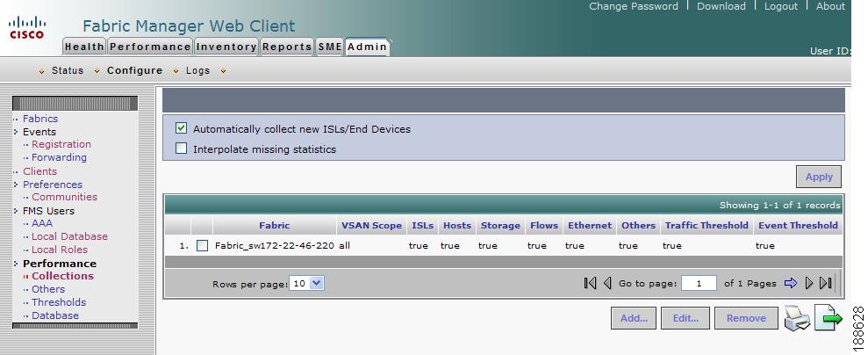The image size is (868, 355).
Task: Open Thresholds under Performance
Action: 59,302
